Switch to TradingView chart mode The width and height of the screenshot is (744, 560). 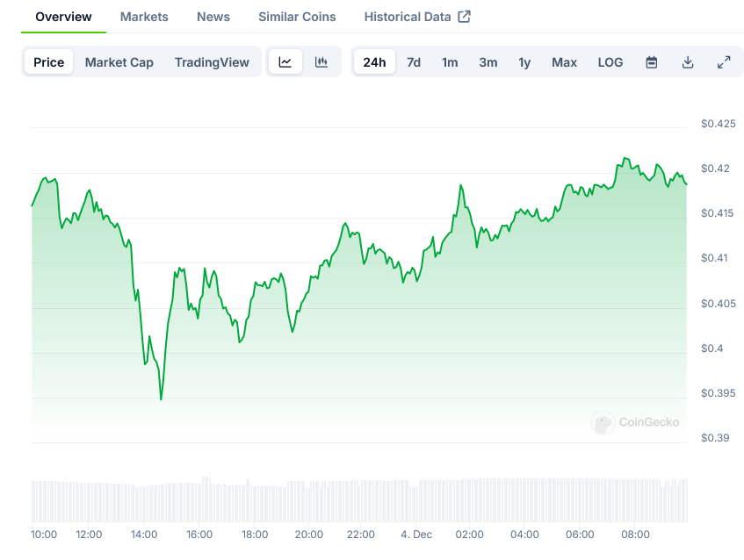pyautogui.click(x=212, y=62)
